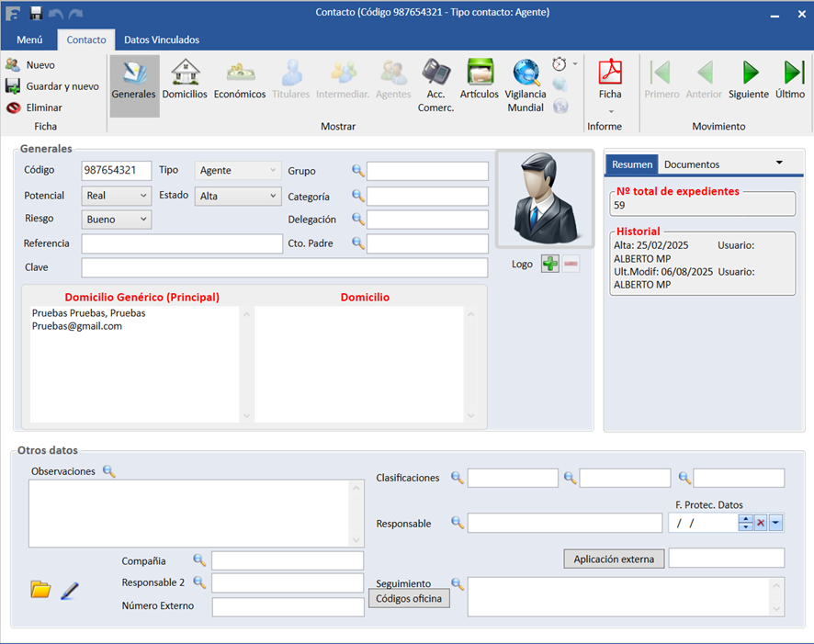
Task: Open the Artículos view
Action: [480, 80]
